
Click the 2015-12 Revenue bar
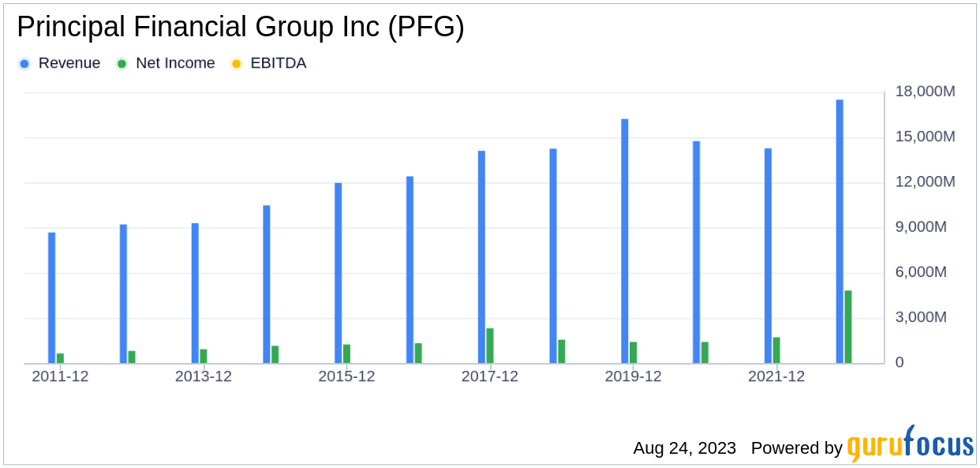point(338,273)
